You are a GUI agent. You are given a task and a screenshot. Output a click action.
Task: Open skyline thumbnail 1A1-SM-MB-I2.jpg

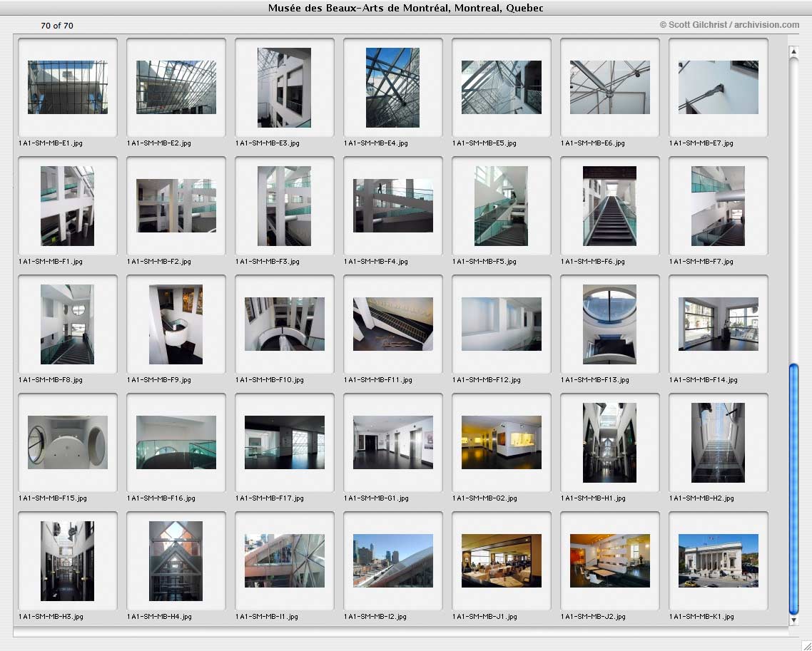coord(392,561)
